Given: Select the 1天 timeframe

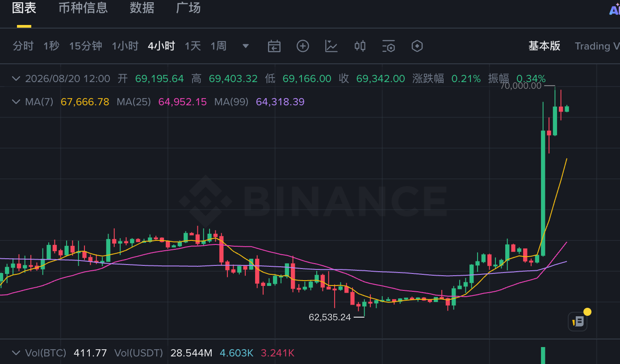Looking at the screenshot, I should coord(193,46).
